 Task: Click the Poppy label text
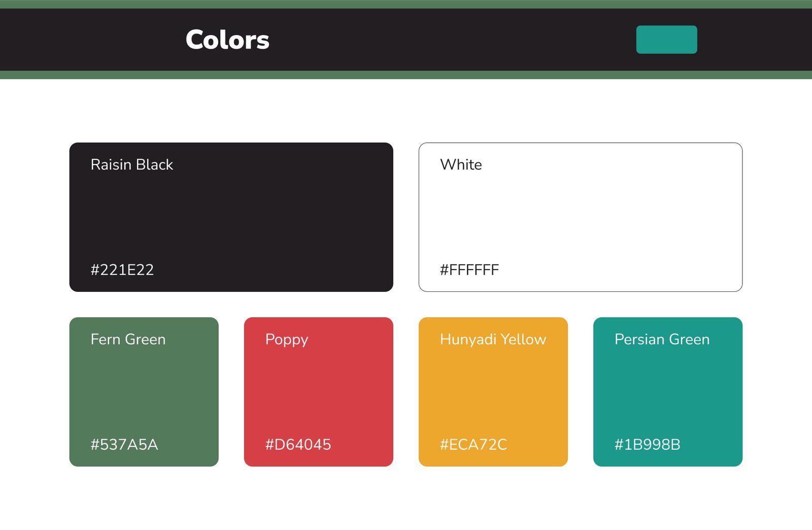[x=287, y=340]
